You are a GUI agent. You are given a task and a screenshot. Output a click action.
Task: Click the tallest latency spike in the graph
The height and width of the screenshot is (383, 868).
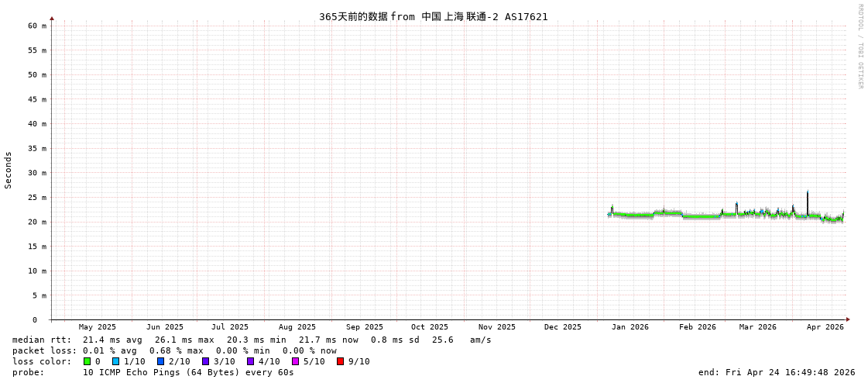click(808, 194)
